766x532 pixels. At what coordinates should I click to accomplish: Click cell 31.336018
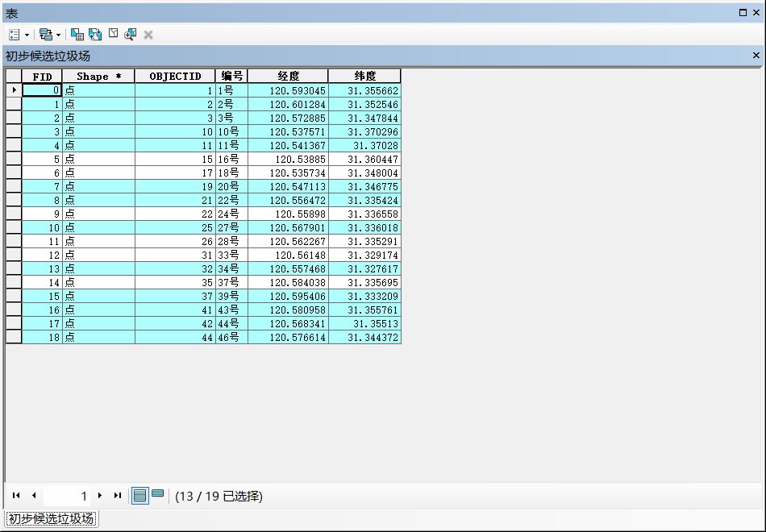tap(365, 227)
